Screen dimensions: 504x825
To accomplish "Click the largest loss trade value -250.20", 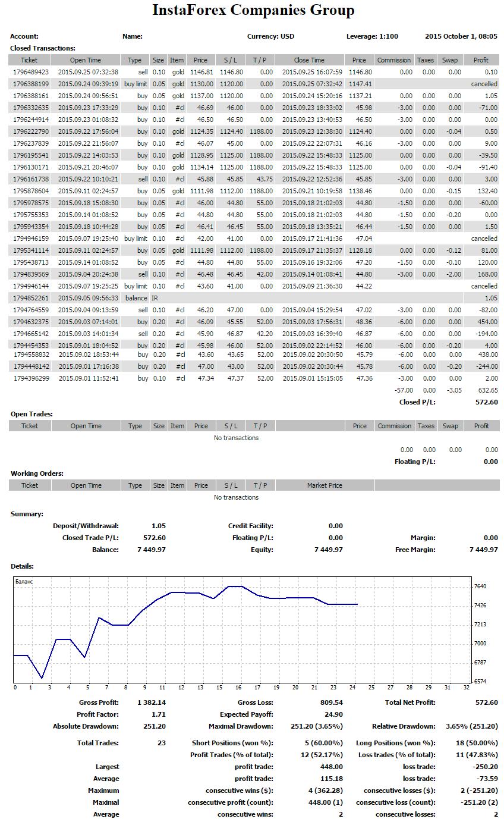I will coord(486,767).
